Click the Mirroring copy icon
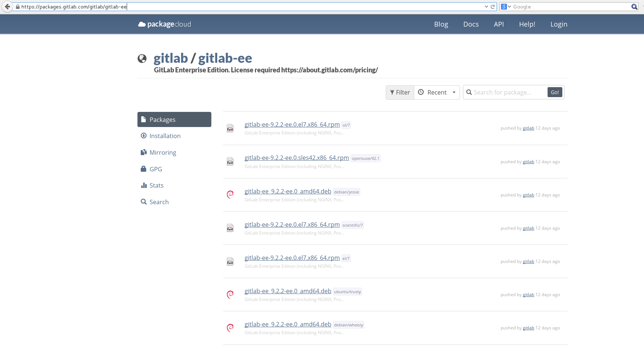Viewport: 644px width, 346px height. [x=144, y=152]
